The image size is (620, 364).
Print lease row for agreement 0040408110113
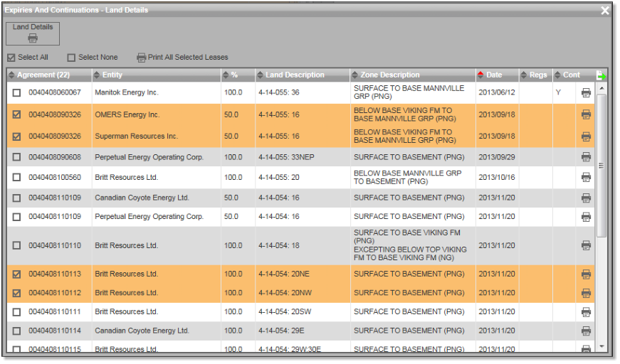point(586,274)
